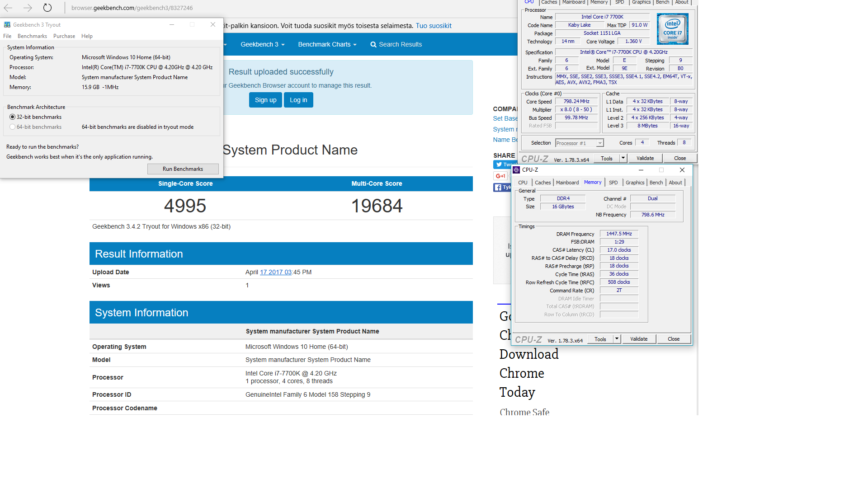Expand the Benchmark Charts dropdown
The height and width of the screenshot is (488, 868).
click(327, 44)
